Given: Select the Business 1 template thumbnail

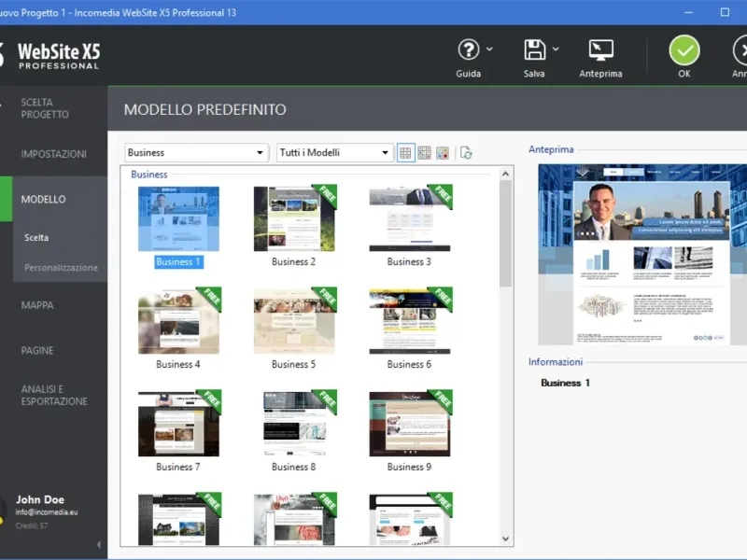Looking at the screenshot, I should [x=178, y=218].
